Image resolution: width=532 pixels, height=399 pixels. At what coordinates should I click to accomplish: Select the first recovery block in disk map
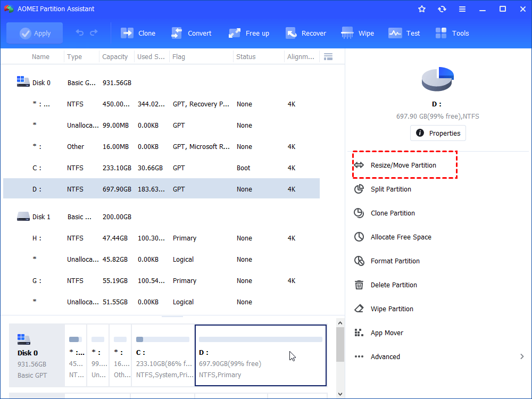coord(76,355)
